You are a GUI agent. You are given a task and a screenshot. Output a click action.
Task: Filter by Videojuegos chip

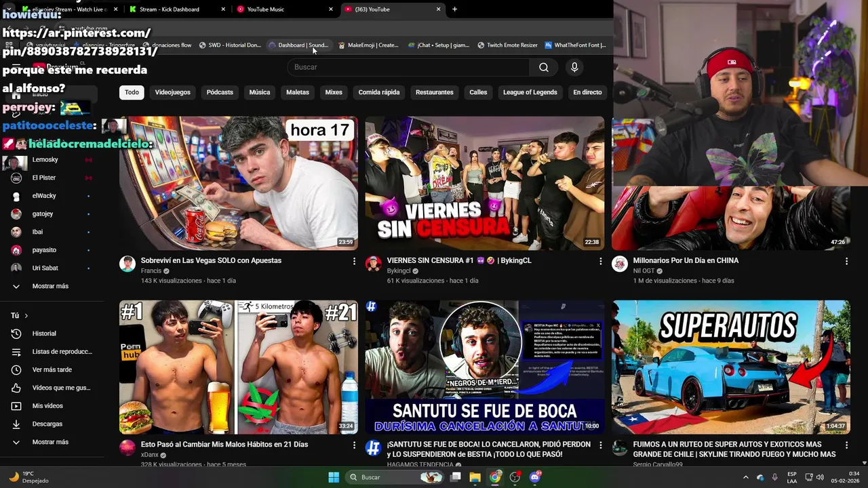tap(172, 92)
